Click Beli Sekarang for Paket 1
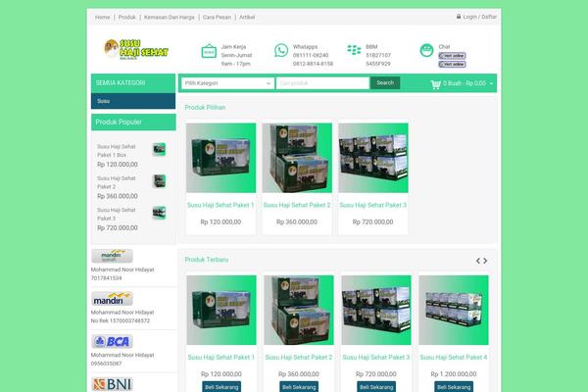The width and height of the screenshot is (588, 392). click(221, 387)
